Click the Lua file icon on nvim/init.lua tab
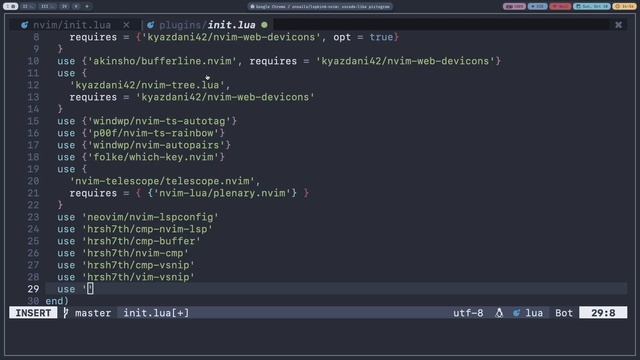 25,25
